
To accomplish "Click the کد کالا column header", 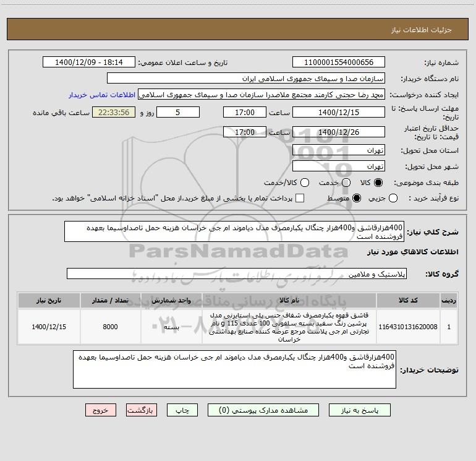I will point(408,301).
